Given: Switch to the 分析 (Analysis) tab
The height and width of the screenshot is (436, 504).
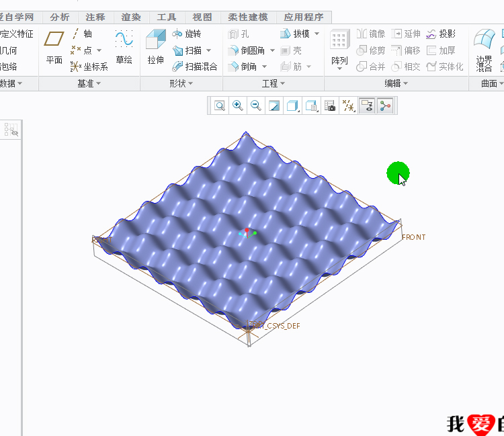Looking at the screenshot, I should click(60, 17).
